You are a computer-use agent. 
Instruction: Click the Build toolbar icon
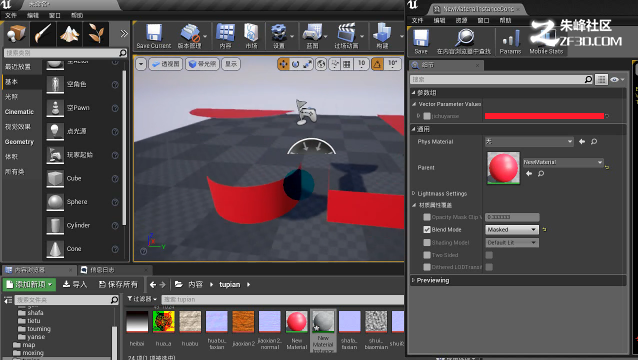point(382,36)
